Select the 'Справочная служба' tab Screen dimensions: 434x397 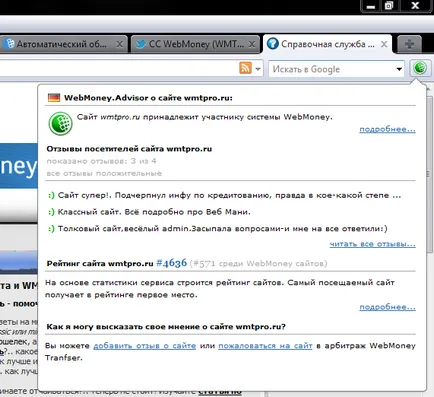pyautogui.click(x=328, y=44)
